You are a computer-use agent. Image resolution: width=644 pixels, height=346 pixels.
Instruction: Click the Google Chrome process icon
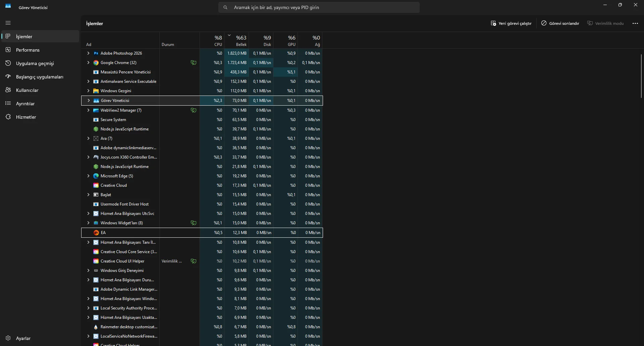(x=96, y=63)
